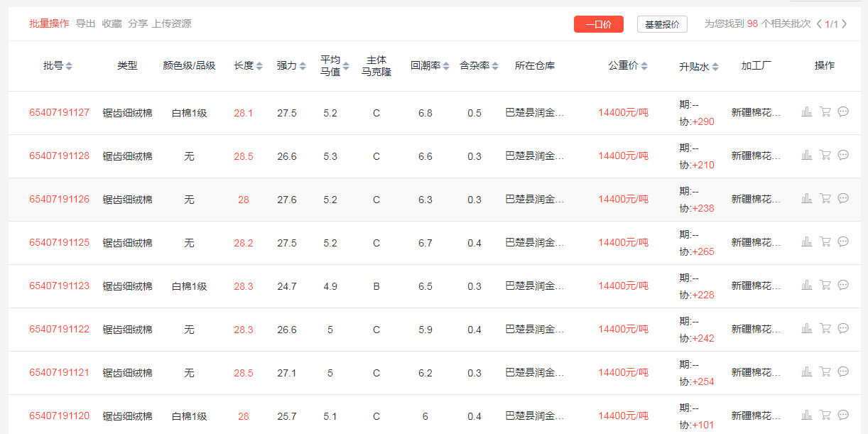Screen dimensions: 868x434
Task: Add batch 65407191128 to shopping cart
Action: (x=825, y=155)
